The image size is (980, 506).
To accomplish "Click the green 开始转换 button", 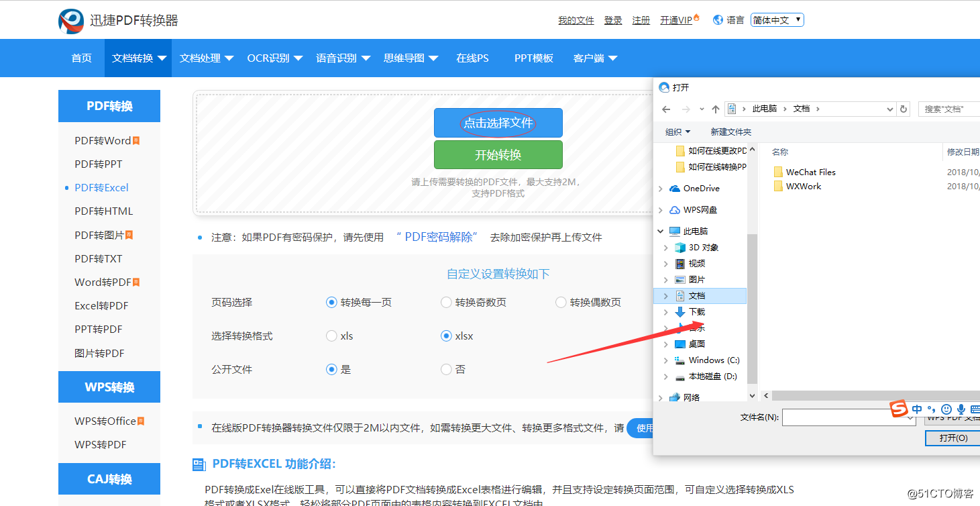I will [x=498, y=155].
